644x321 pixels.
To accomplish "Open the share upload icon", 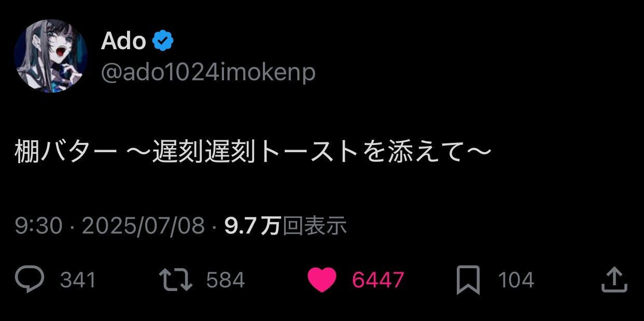I will click(x=614, y=280).
